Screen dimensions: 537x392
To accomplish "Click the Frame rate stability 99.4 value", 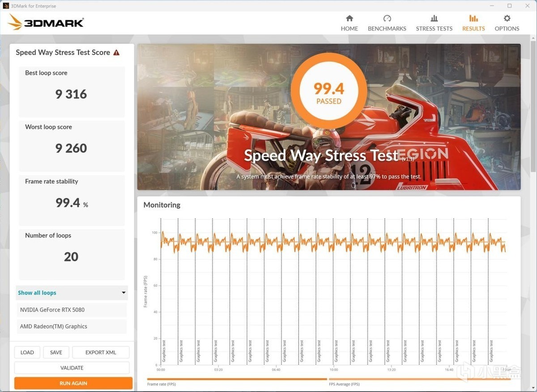I will coord(72,203).
